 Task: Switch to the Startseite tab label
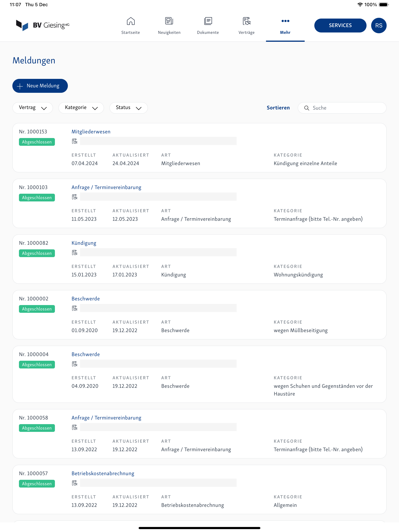pyautogui.click(x=131, y=32)
